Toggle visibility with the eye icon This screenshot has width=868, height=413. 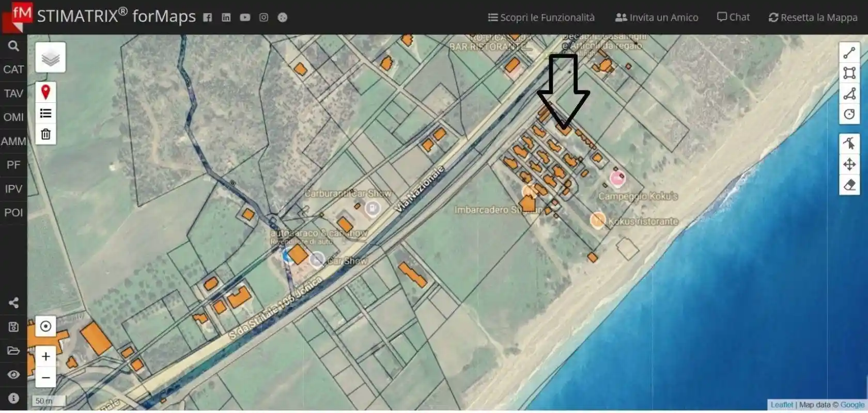(x=13, y=374)
